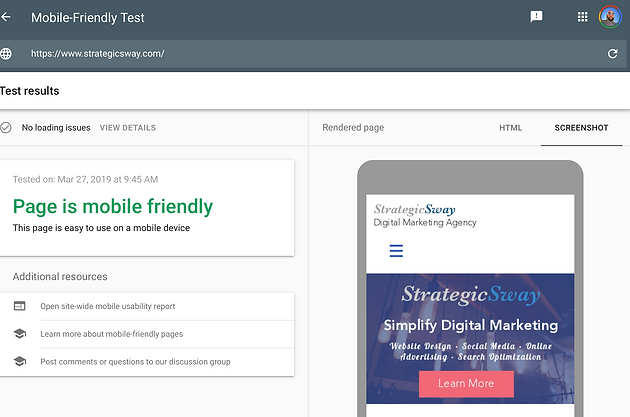Screen dimensions: 630x417
Task: Click the strategicsway.com URL field
Action: click(x=313, y=53)
